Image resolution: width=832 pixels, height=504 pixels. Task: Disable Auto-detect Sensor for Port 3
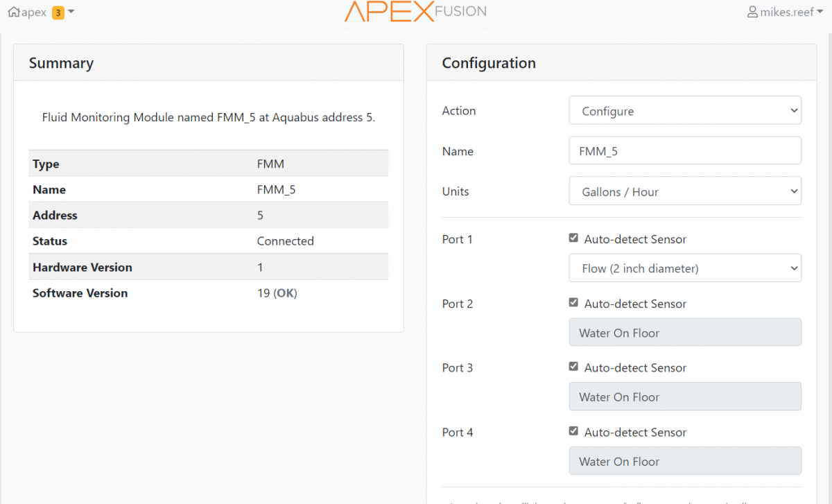tap(573, 367)
